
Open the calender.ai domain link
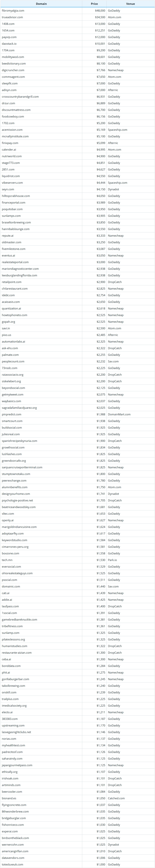(9, 150)
